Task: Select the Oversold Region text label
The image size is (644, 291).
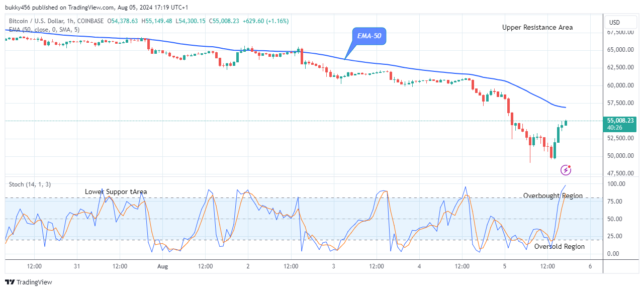Action: coord(560,246)
